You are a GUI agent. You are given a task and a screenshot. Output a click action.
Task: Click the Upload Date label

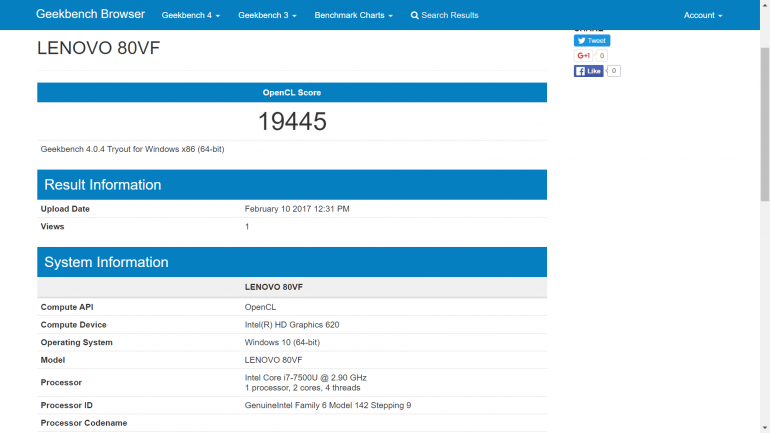[x=65, y=209]
